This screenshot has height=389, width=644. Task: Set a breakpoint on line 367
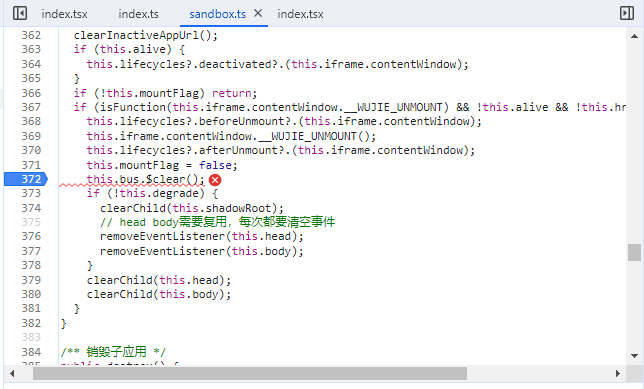[31, 107]
